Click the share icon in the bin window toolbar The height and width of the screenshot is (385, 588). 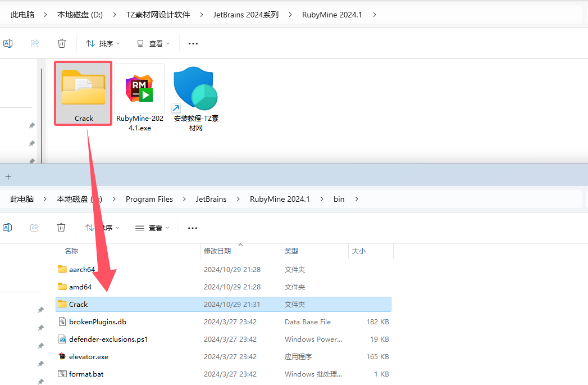click(34, 228)
